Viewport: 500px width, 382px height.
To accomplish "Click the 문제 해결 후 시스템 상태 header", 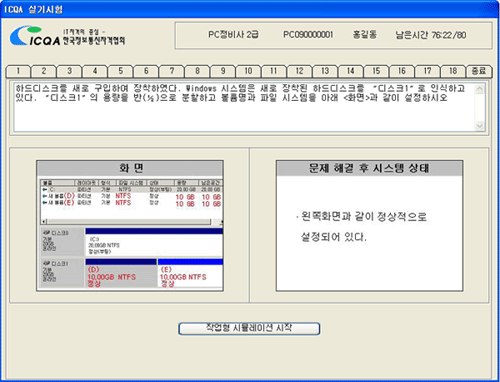I will tap(369, 168).
